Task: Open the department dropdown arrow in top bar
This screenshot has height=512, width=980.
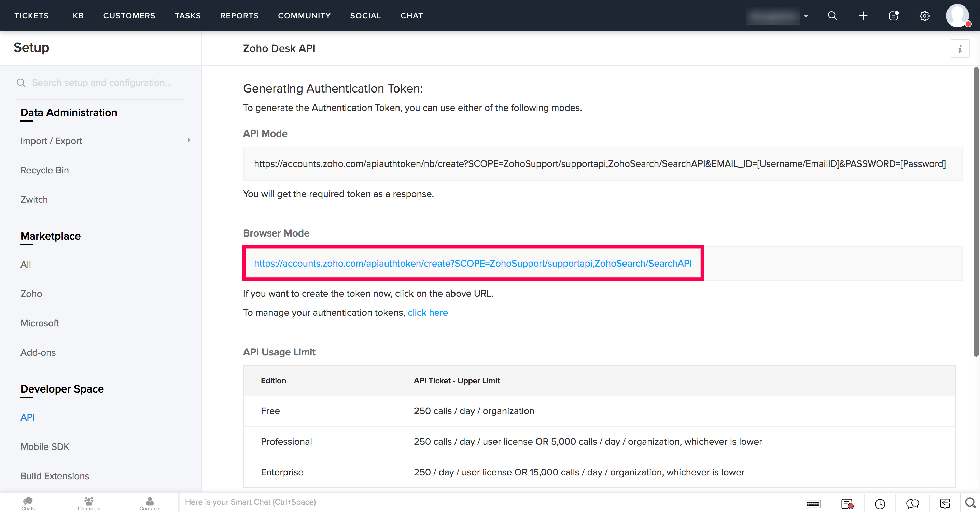Action: (806, 16)
